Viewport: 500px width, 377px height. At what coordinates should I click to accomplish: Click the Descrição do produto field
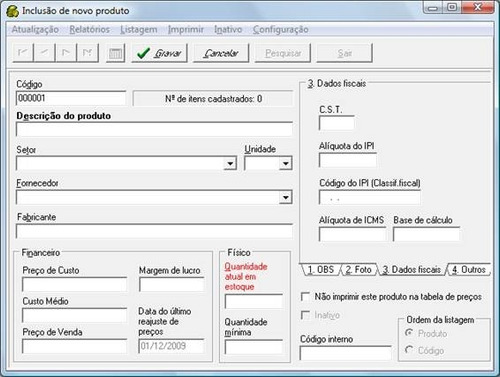tap(154, 129)
